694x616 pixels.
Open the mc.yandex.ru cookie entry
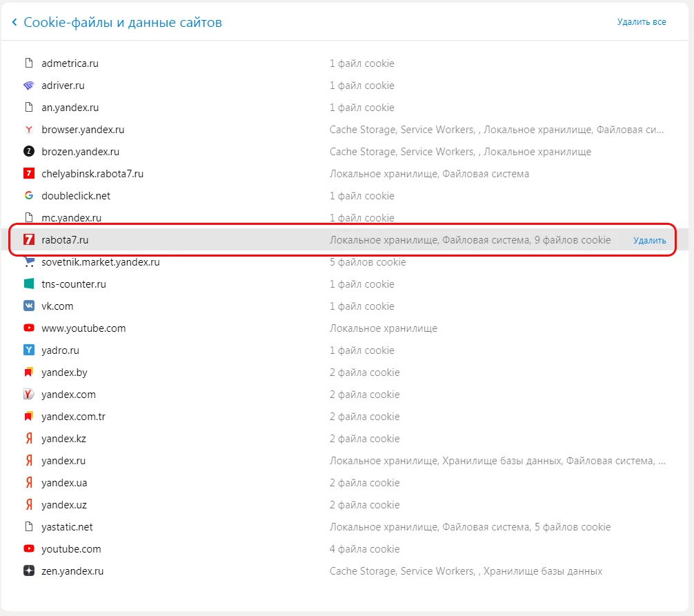coord(71,218)
